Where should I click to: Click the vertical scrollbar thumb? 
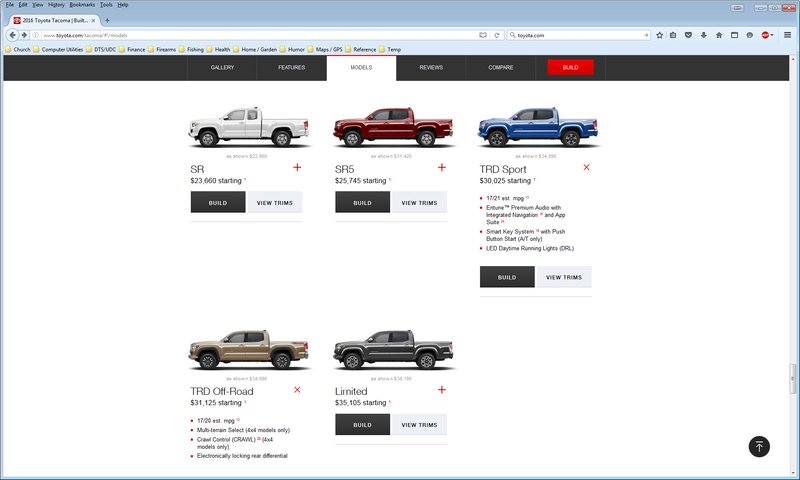pyautogui.click(x=792, y=378)
